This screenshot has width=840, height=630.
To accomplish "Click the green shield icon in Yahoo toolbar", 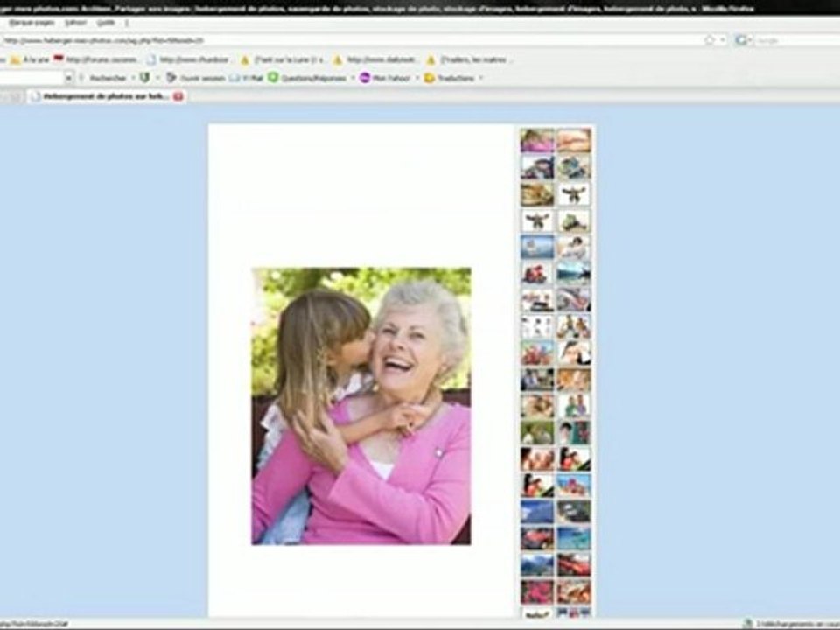I will point(144,78).
